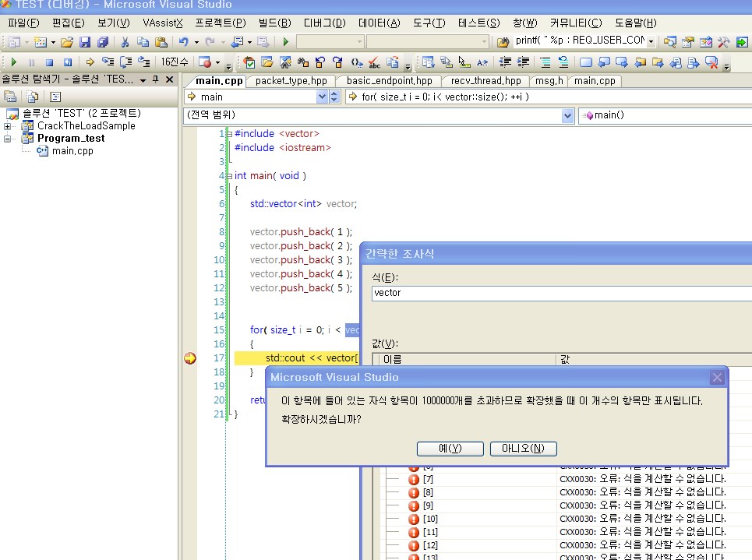Screen dimensions: 752x560
Task: Open the VA context dropdown showing 'main'
Action: pos(322,97)
